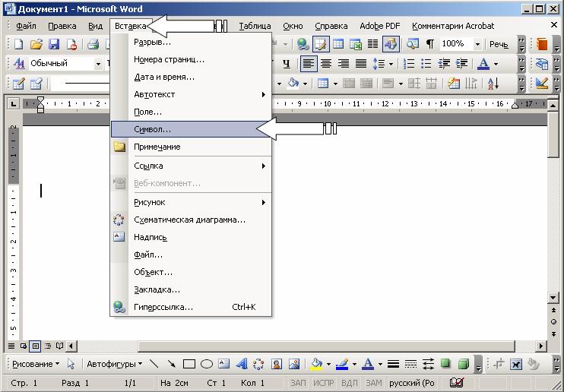Select Символ... from the Вставка menu
564x392 pixels.
point(152,129)
